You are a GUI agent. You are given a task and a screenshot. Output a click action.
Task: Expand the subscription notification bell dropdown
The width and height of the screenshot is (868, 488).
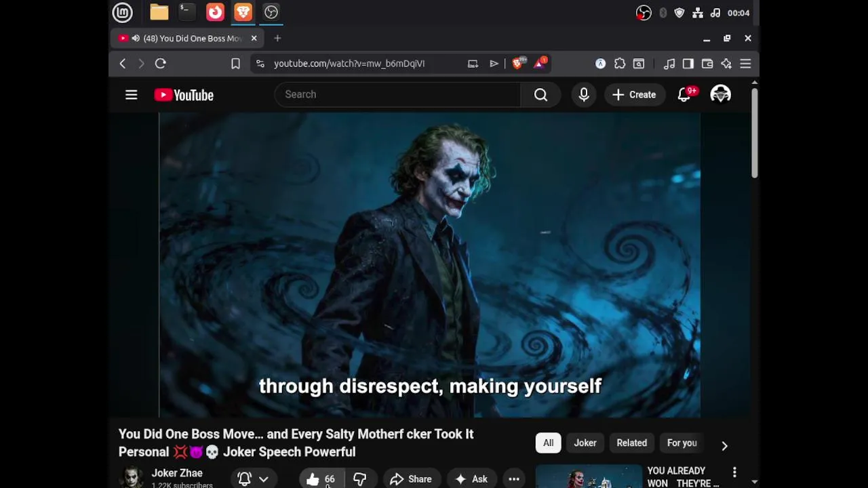coord(253,479)
